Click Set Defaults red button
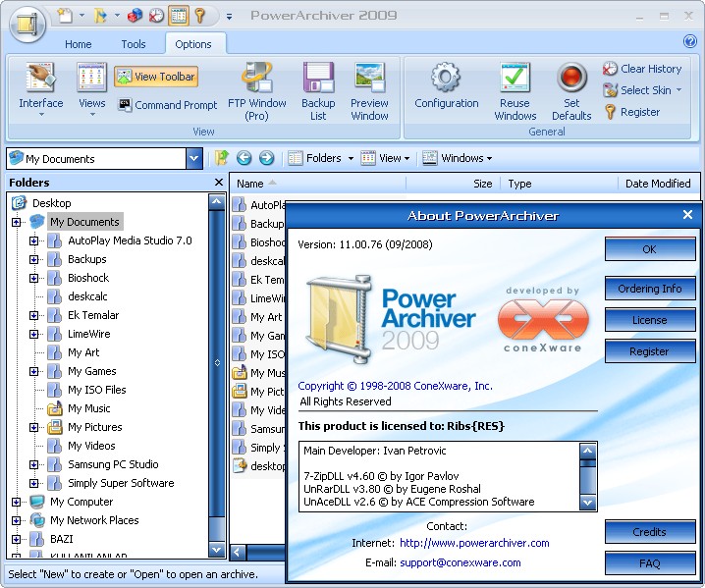Image resolution: width=705 pixels, height=588 pixels. click(571, 91)
